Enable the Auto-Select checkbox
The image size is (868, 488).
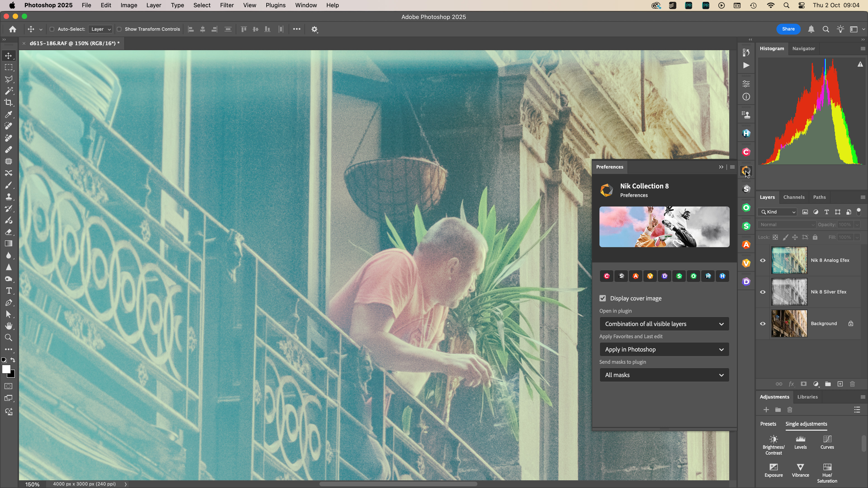tap(52, 29)
